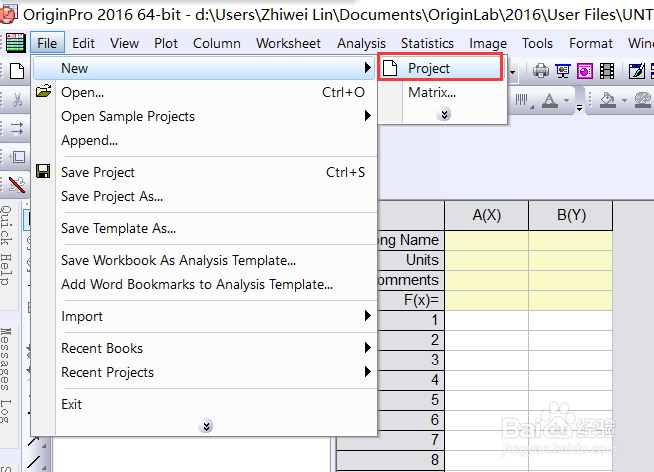This screenshot has height=472, width=654.
Task: Click the film strip video builder icon
Action: coord(607,71)
